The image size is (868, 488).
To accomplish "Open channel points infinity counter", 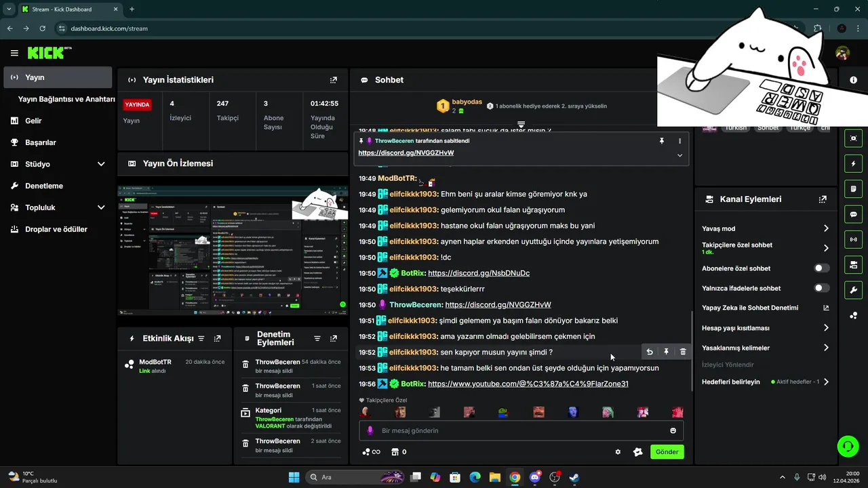I will tap(371, 452).
